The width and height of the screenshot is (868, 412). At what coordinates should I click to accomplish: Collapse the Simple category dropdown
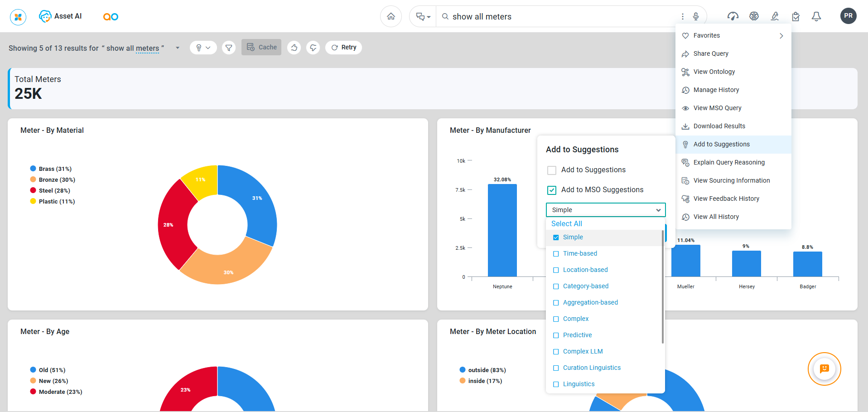tap(658, 210)
